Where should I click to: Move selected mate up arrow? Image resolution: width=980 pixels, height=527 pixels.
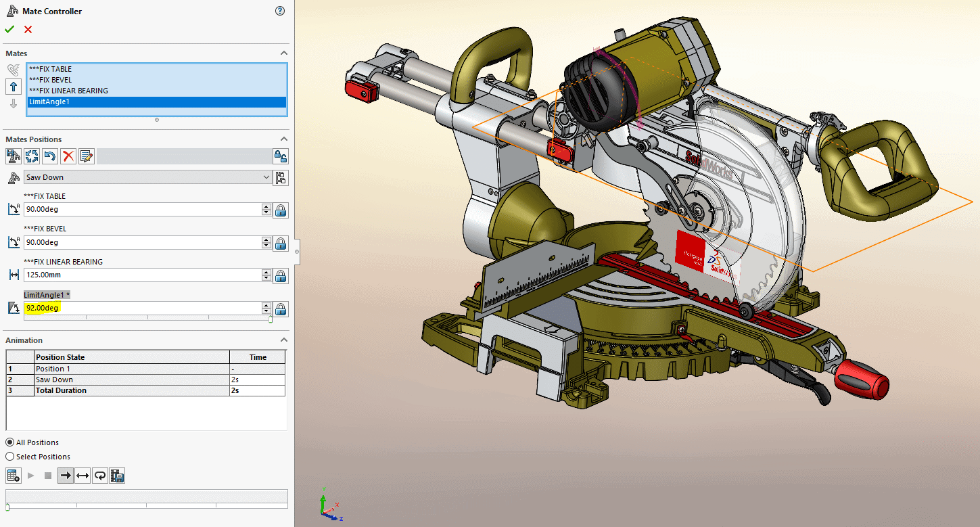(x=14, y=87)
